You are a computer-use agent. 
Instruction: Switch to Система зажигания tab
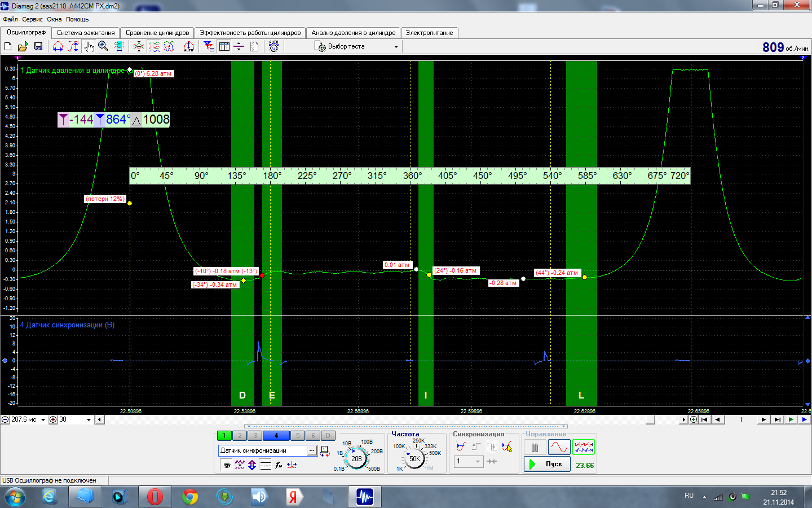[x=86, y=33]
